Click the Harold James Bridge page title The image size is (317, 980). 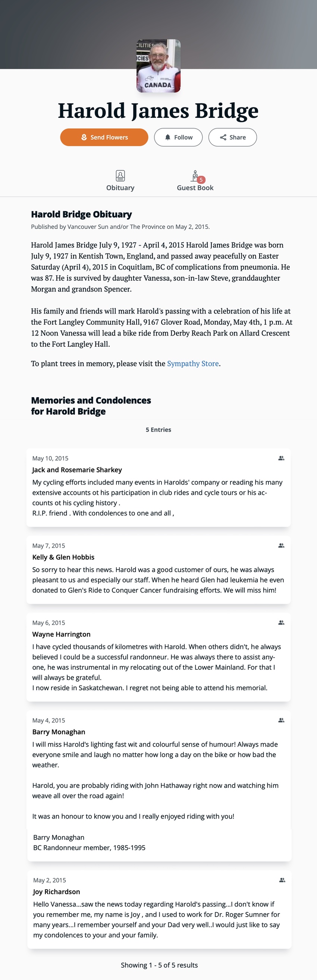[x=158, y=111]
